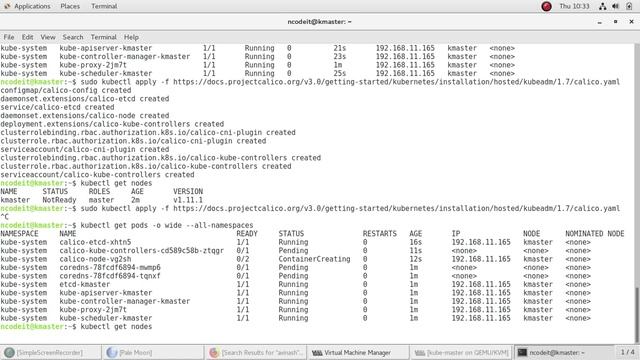
Task: Click the calico-node-vg2sh pod name
Action: (x=95, y=259)
